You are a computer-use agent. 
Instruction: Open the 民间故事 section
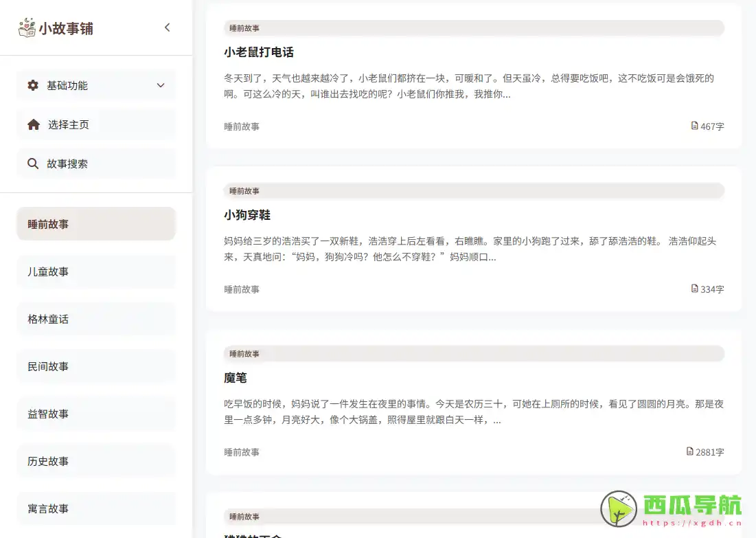(95, 366)
